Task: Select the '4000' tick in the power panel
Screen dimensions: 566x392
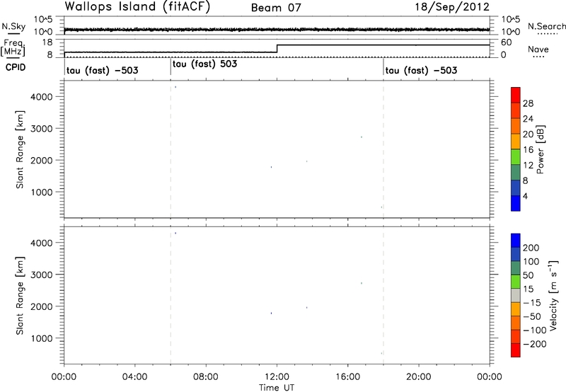Action: [x=42, y=97]
